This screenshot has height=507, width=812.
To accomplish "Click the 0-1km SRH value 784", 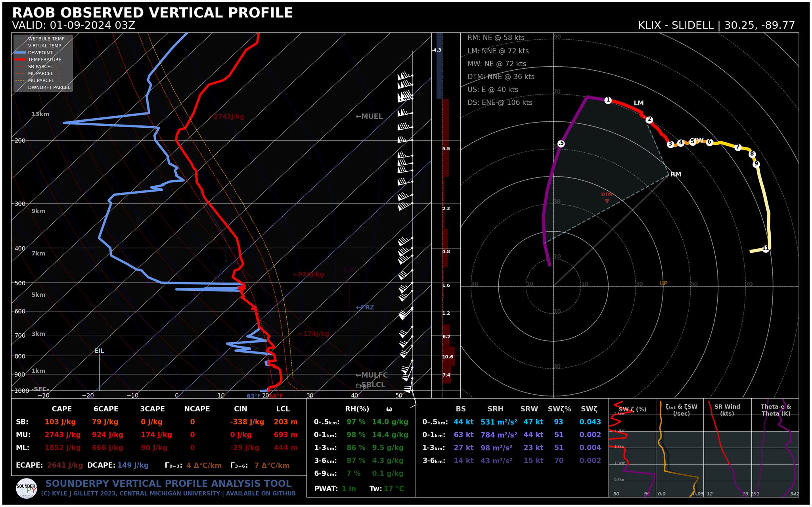I will tap(498, 435).
